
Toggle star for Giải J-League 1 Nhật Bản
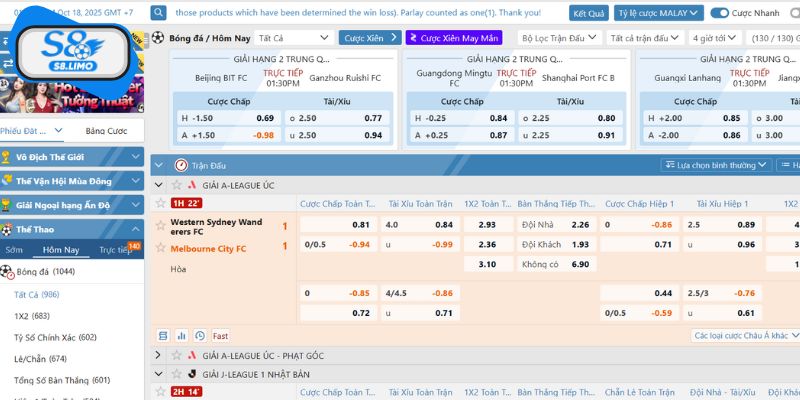(174, 374)
